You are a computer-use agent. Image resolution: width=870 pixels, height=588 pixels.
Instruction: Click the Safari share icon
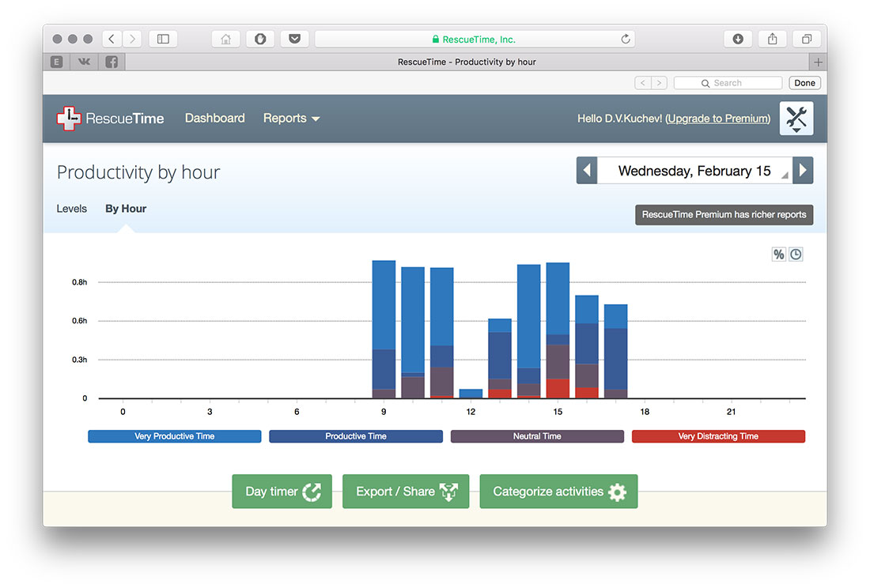click(773, 39)
